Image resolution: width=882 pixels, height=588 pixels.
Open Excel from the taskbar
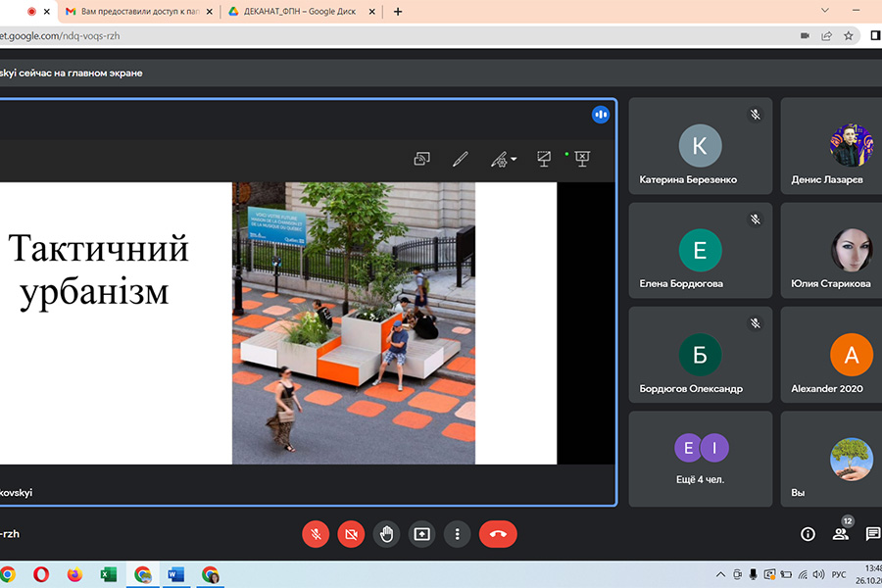[109, 574]
